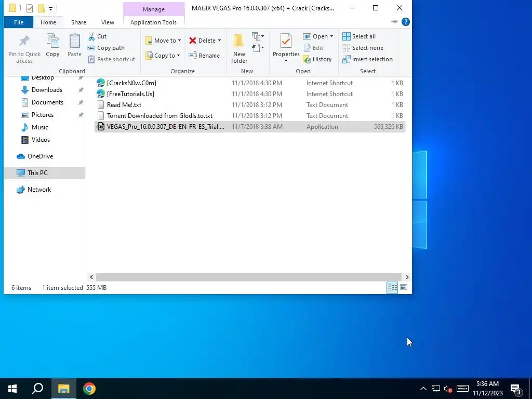Click Paste shortcut in the ribbon

coord(112,59)
